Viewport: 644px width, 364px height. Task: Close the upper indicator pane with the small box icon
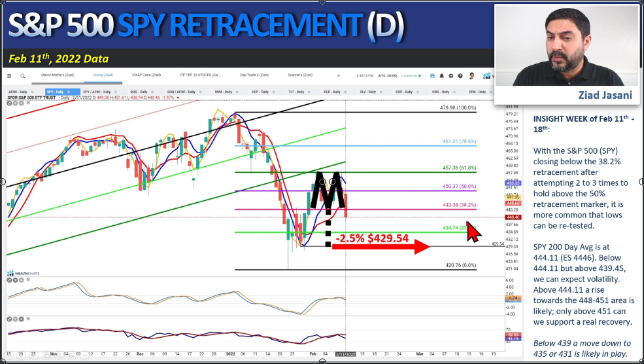click(27, 280)
